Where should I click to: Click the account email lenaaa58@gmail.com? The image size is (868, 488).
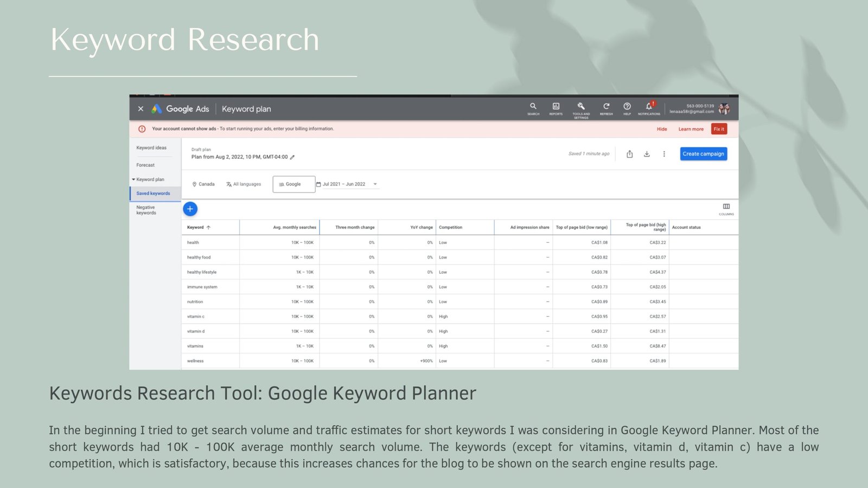(x=692, y=112)
